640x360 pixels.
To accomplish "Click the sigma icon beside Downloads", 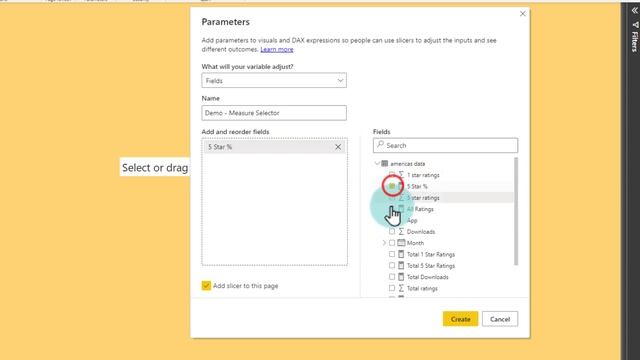I will click(x=401, y=231).
